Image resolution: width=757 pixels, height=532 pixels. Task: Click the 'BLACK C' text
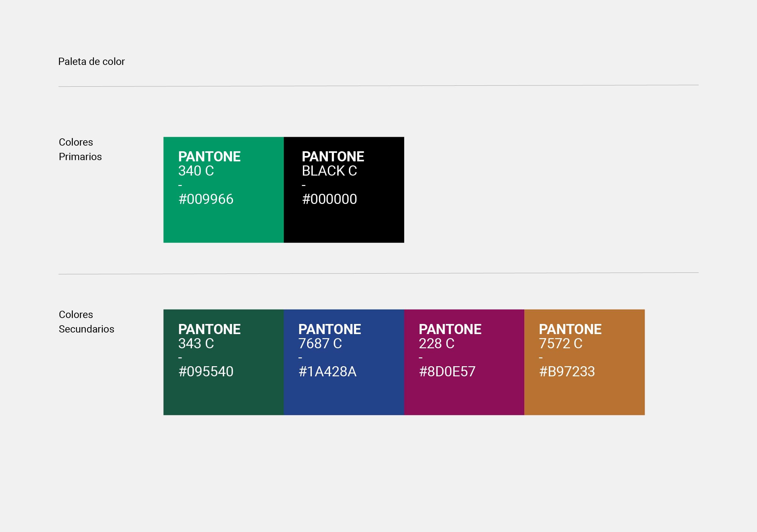pyautogui.click(x=330, y=171)
